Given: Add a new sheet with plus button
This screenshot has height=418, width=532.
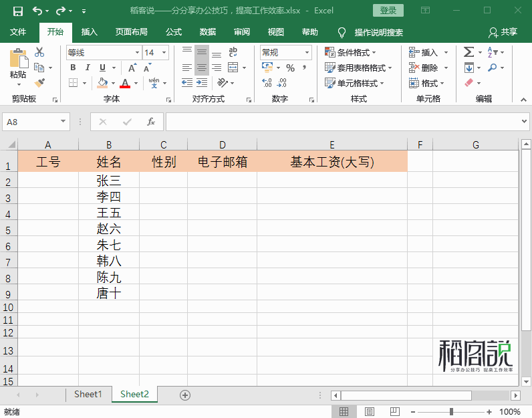Looking at the screenshot, I should click(185, 395).
